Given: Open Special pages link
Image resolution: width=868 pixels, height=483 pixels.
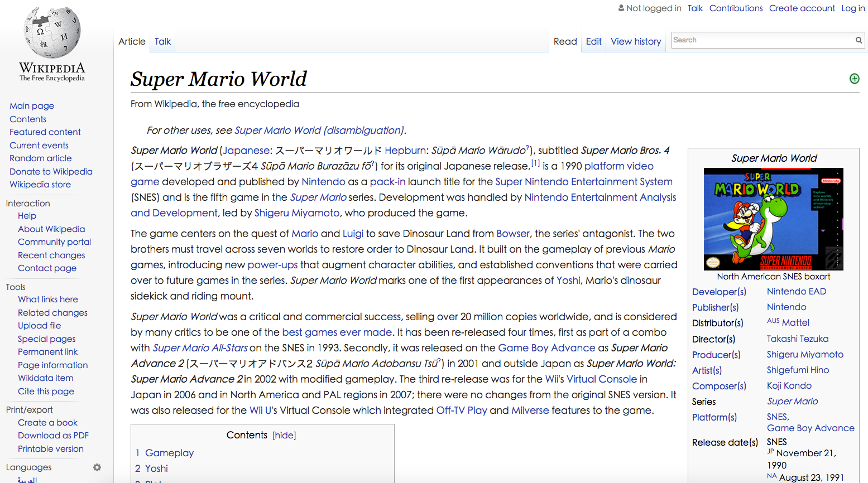Looking at the screenshot, I should 46,339.
